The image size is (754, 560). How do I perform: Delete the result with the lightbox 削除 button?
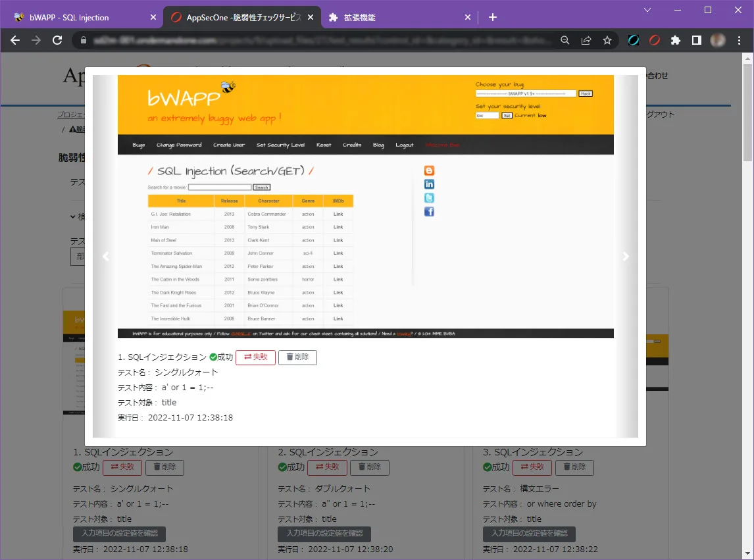point(297,357)
